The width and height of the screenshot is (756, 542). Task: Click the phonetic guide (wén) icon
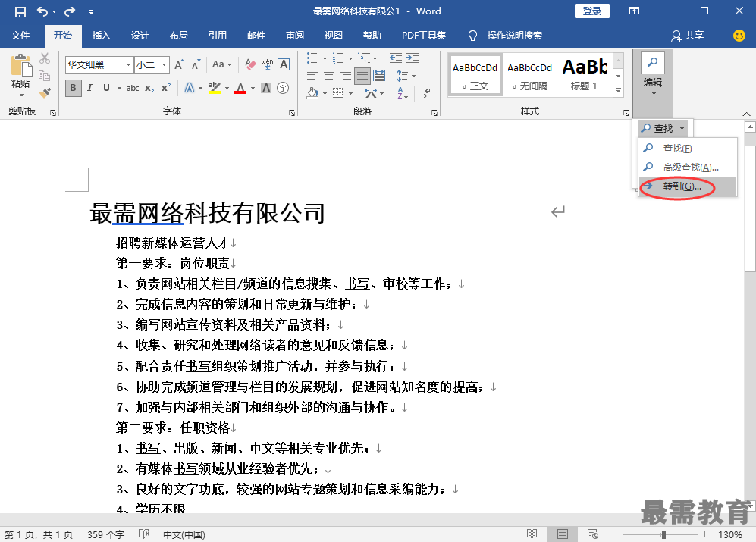[267, 64]
